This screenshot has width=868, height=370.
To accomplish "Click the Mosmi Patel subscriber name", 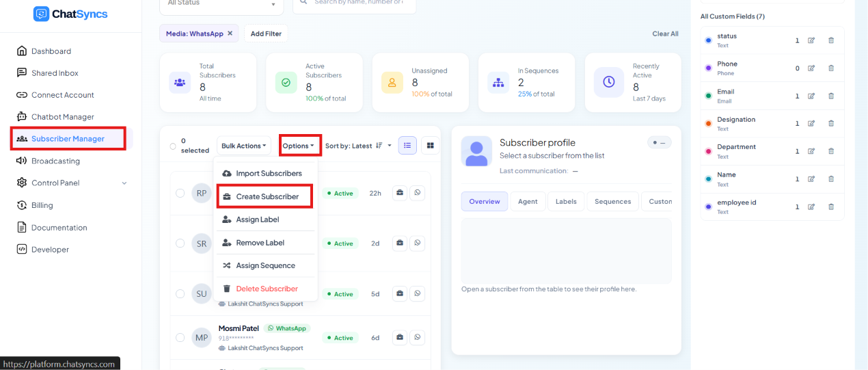I will 239,328.
